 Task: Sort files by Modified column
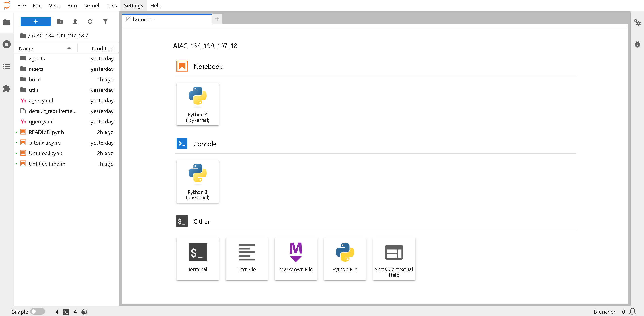[102, 48]
